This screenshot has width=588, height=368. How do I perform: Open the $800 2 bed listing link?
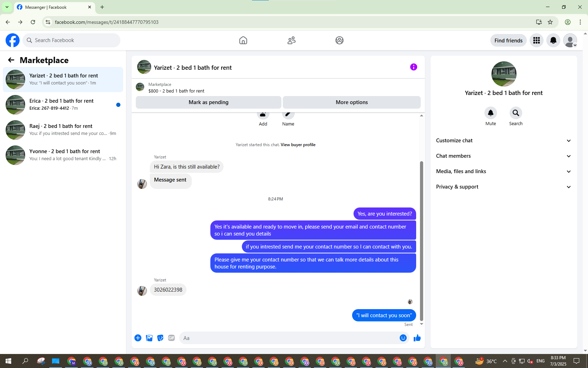click(x=176, y=91)
